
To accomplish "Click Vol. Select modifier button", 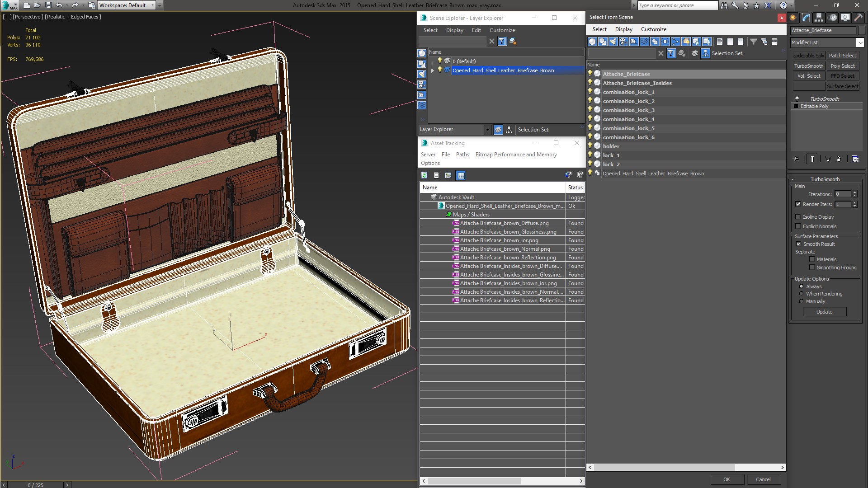I will (x=809, y=76).
